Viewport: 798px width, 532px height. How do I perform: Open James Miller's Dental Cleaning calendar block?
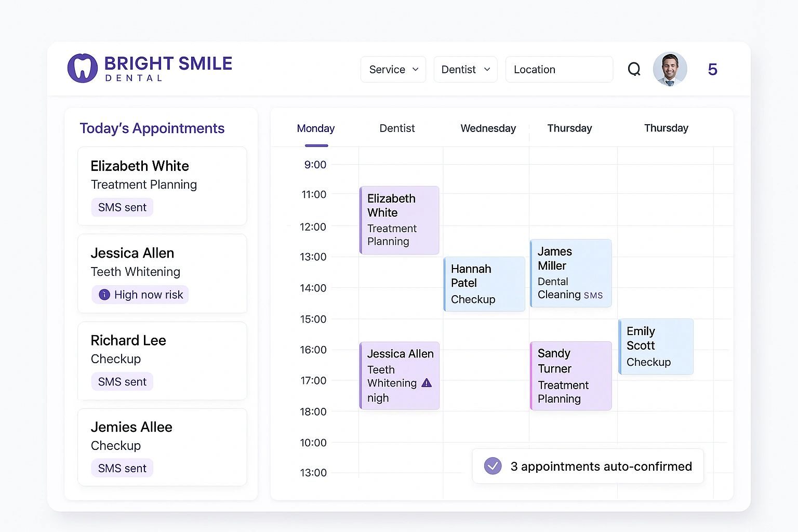coord(570,273)
